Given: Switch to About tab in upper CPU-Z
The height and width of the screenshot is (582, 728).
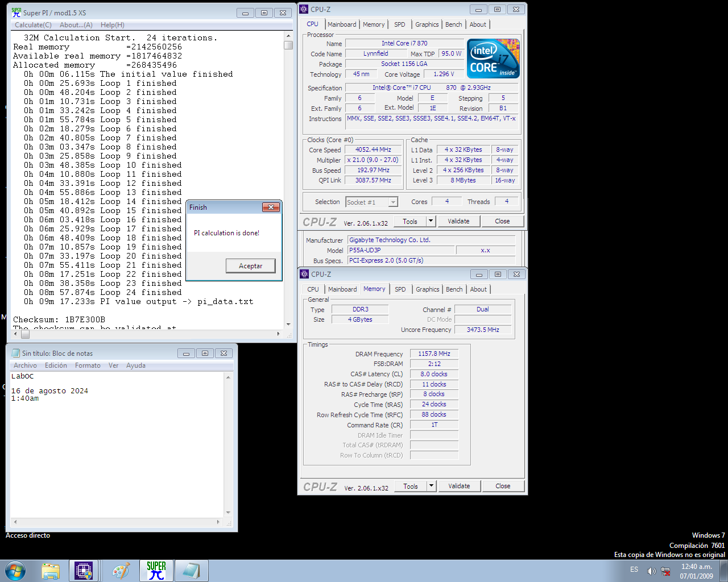Looking at the screenshot, I should point(478,24).
